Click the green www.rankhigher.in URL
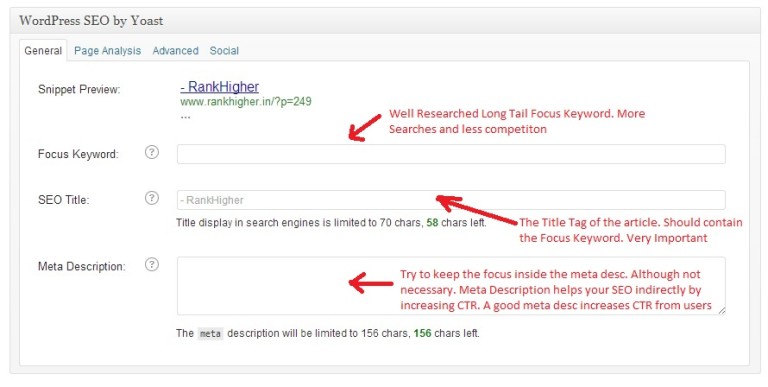Viewport: 768px width, 387px height. tap(246, 101)
